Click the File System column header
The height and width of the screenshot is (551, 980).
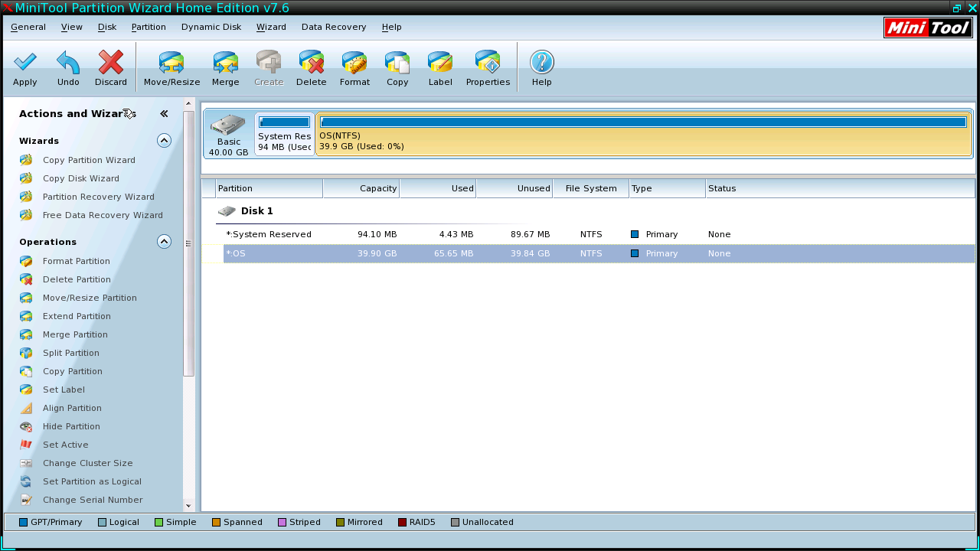pyautogui.click(x=591, y=188)
